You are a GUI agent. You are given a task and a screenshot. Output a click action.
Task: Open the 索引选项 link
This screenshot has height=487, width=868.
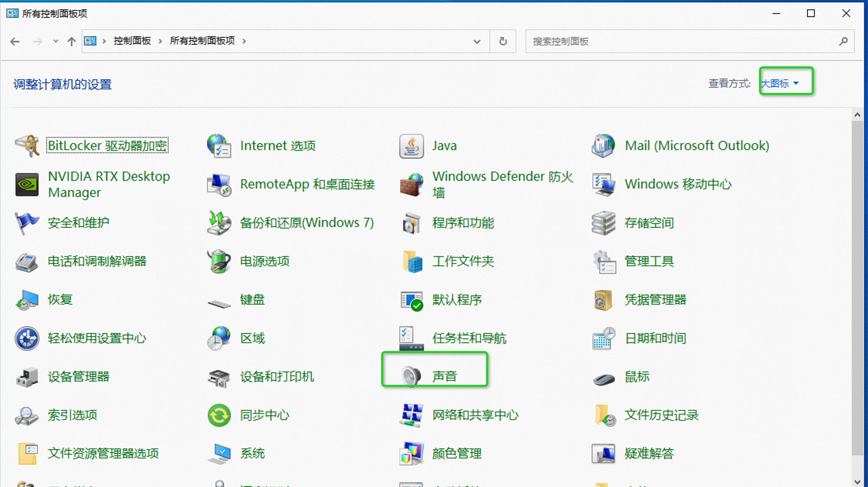click(72, 415)
